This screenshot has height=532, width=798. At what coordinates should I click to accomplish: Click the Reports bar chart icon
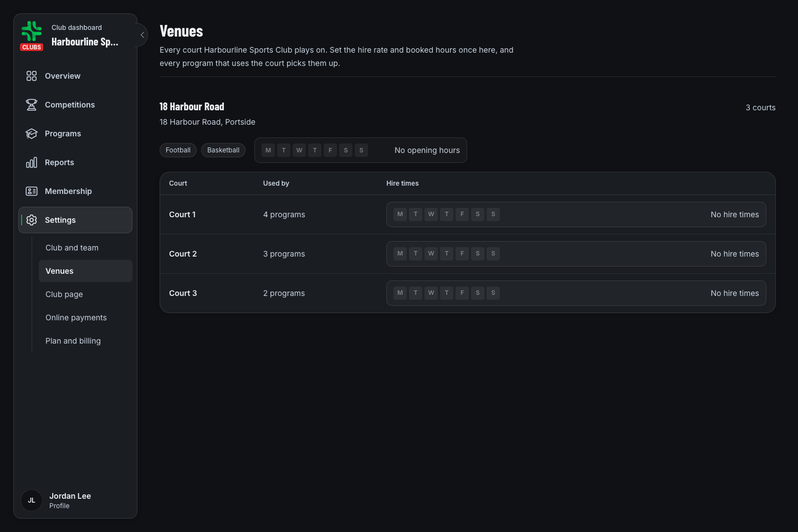click(x=32, y=162)
